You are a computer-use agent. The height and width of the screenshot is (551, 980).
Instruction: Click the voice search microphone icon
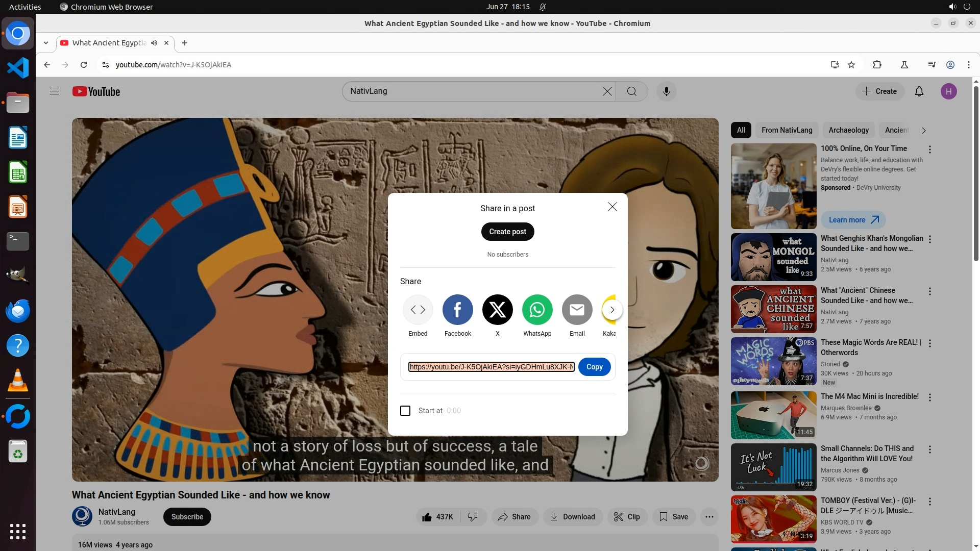point(666,91)
